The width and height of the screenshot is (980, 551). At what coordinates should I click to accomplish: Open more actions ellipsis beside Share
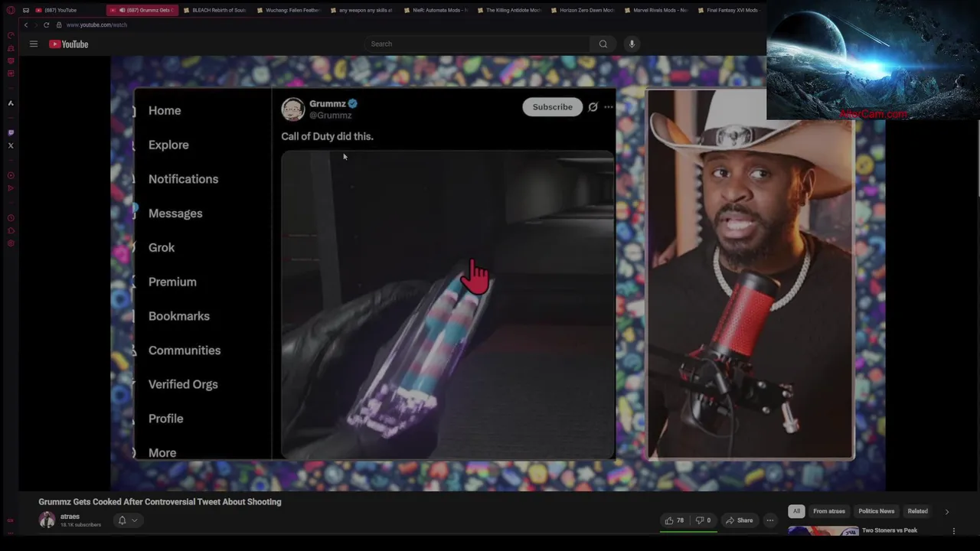click(x=770, y=520)
